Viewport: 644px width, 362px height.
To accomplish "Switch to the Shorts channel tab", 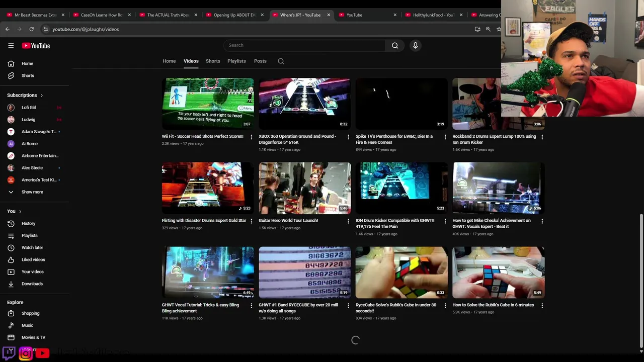I will pos(213,61).
